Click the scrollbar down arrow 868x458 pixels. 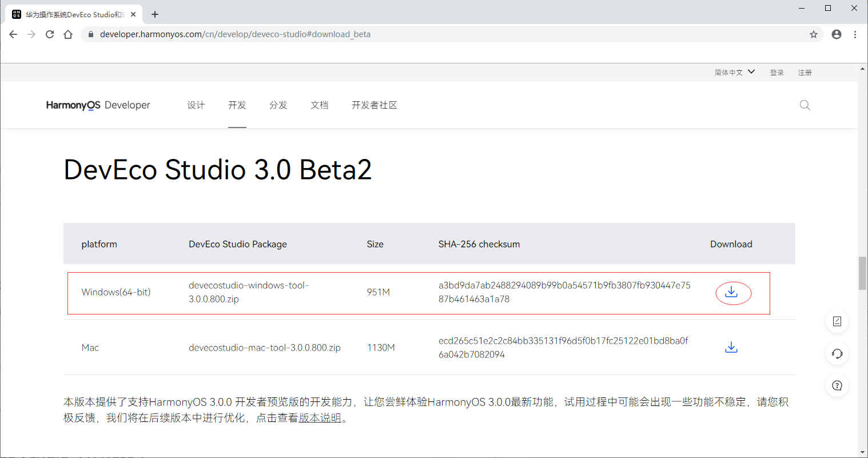pyautogui.click(x=863, y=452)
